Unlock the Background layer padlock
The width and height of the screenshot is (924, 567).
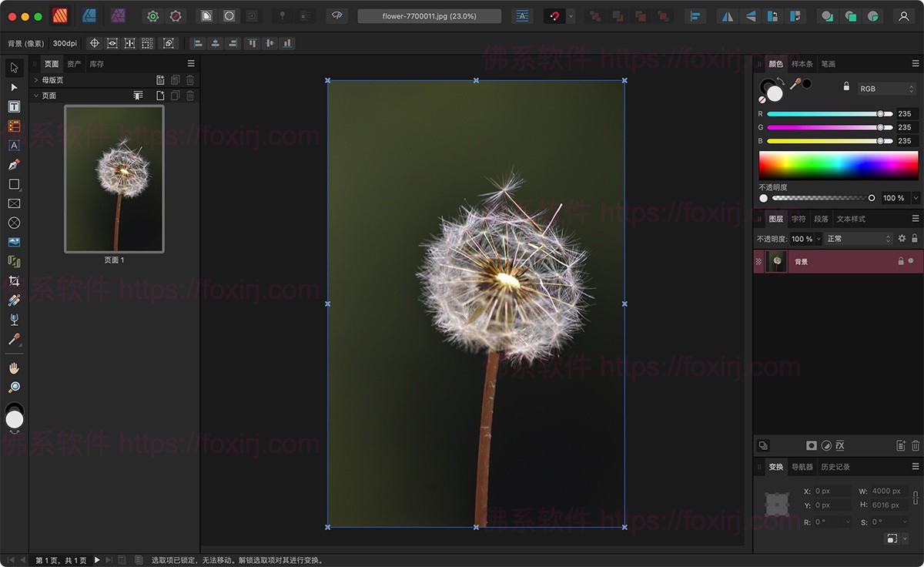coord(900,262)
